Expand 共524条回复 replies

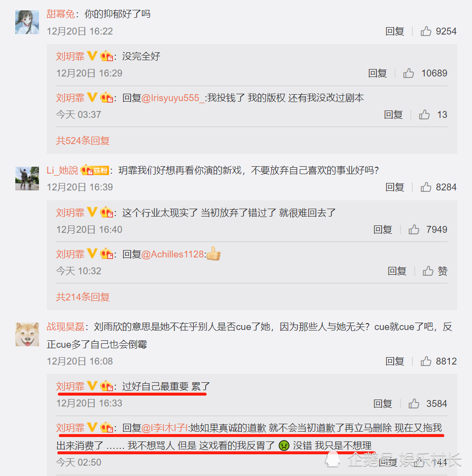(x=82, y=141)
